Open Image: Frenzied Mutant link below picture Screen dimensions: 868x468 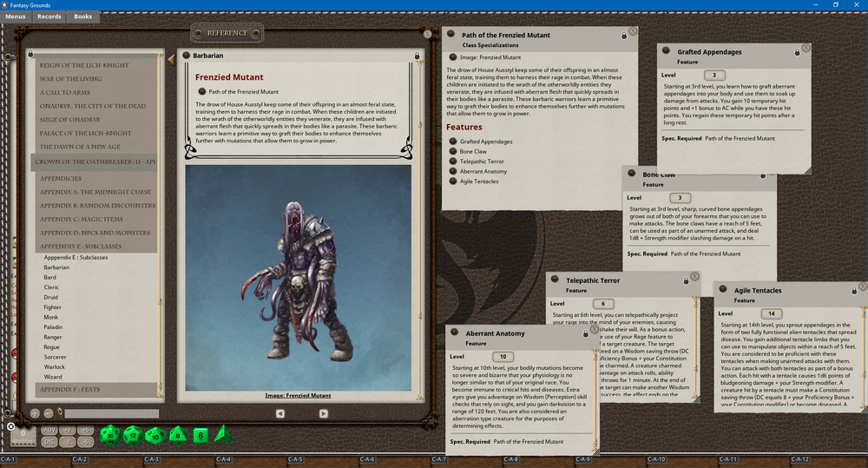(x=299, y=396)
